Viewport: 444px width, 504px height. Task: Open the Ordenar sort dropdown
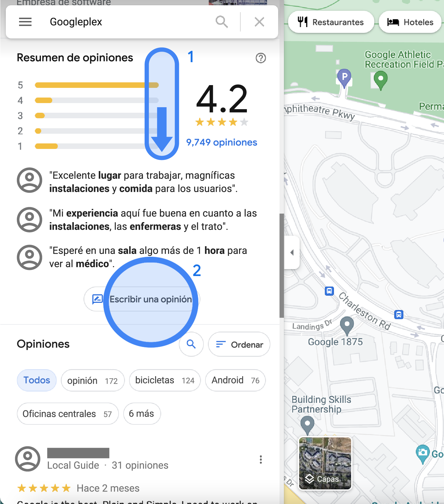(239, 345)
